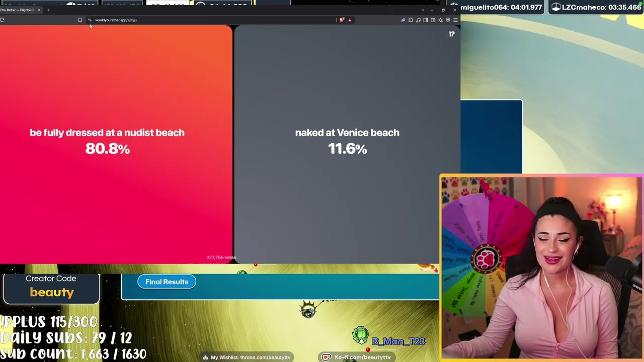The image size is (644, 362).
Task: Click the SUB COUNT: 1,663 / 1630 counter
Action: [73, 354]
